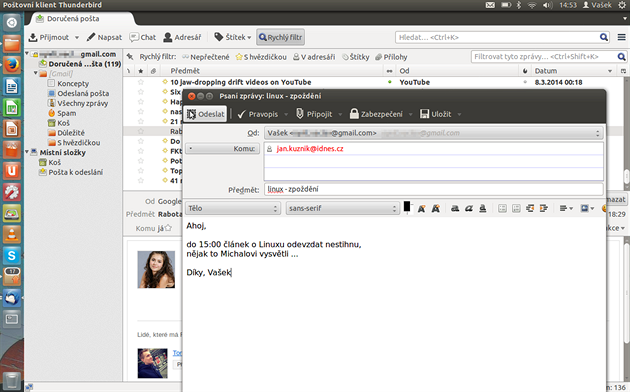The width and height of the screenshot is (630, 392).
Task: Toggle underline formatting
Action: (x=483, y=208)
